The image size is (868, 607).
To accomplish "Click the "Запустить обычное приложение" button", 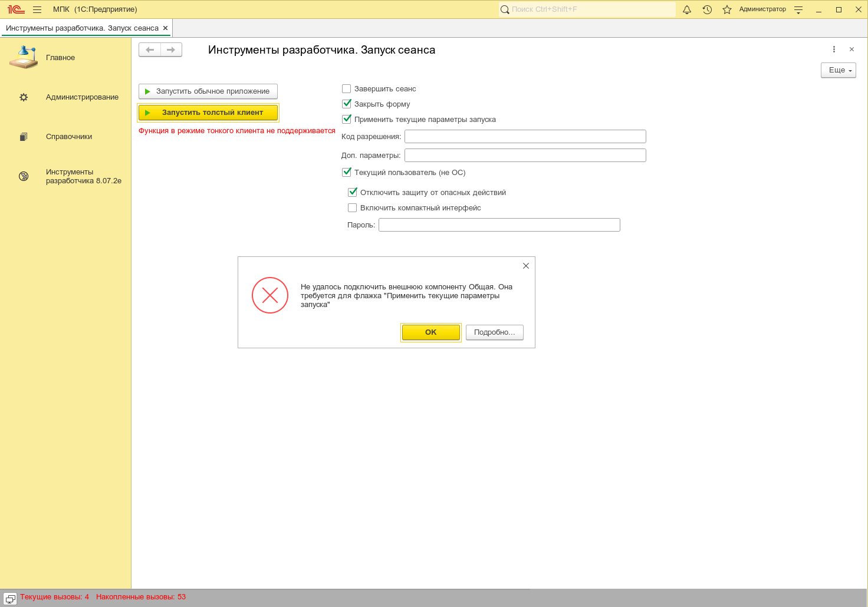I will (x=208, y=91).
